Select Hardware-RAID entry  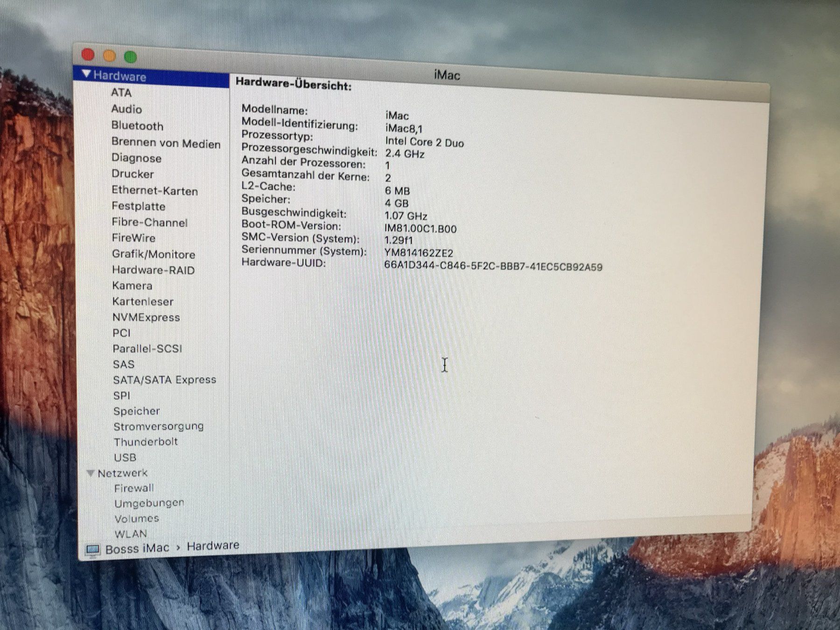pyautogui.click(x=153, y=270)
